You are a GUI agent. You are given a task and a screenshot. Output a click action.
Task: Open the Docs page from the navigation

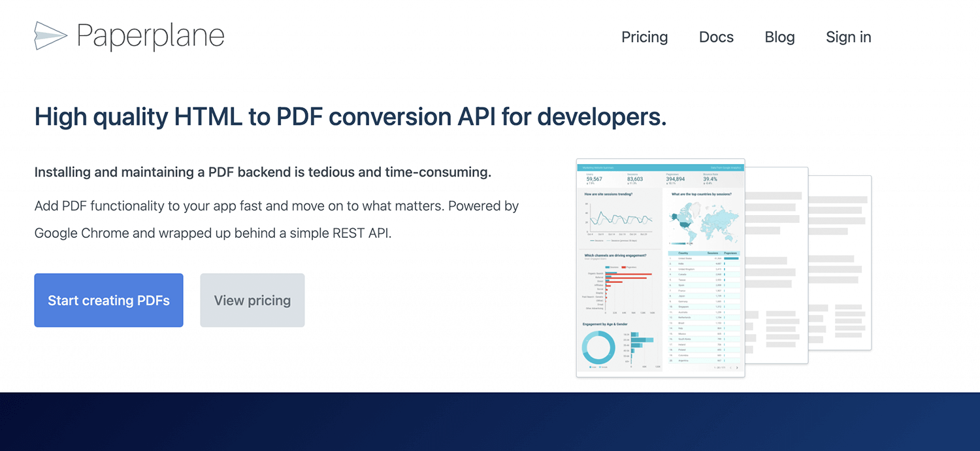tap(716, 37)
